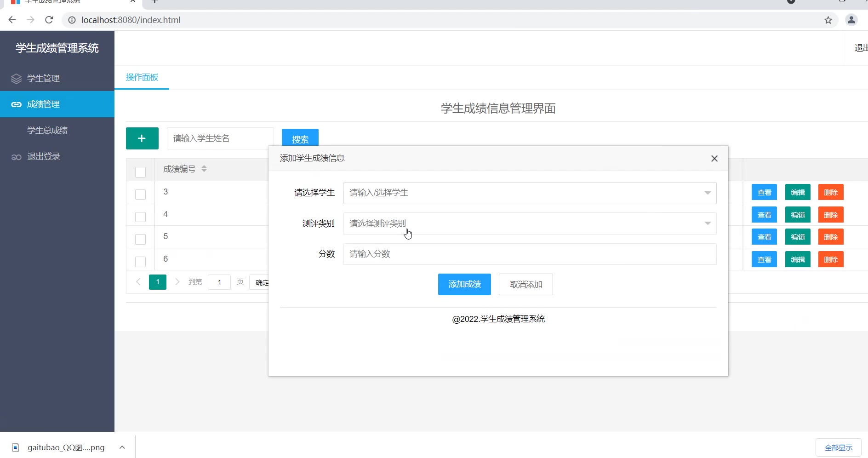Click the browser back arrow
The image size is (868, 458).
(12, 20)
